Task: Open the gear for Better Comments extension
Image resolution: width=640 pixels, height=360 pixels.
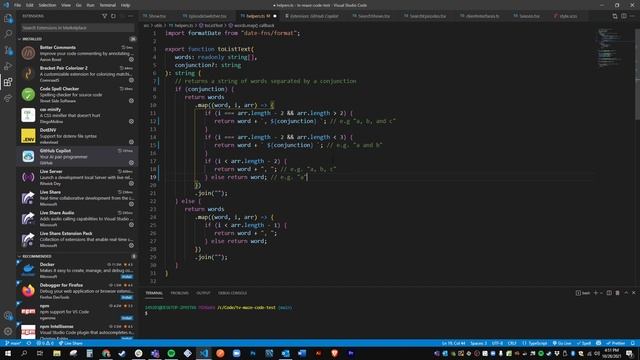Action: click(x=131, y=60)
